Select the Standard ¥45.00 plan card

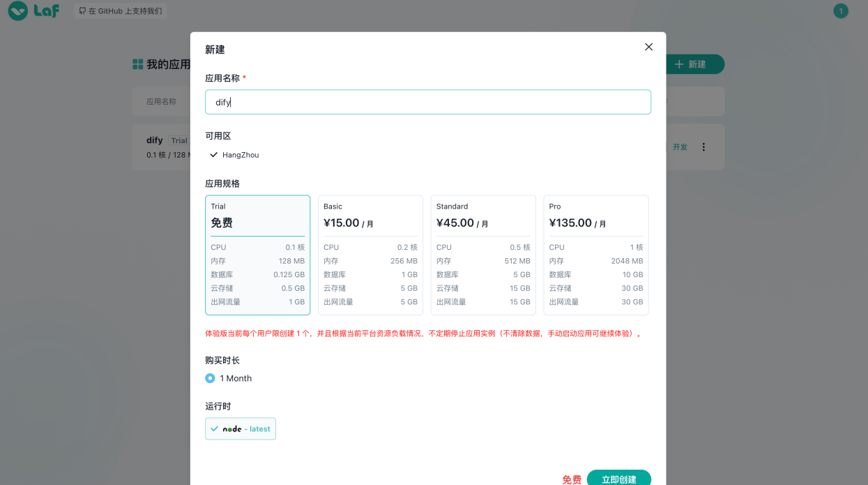(x=483, y=255)
